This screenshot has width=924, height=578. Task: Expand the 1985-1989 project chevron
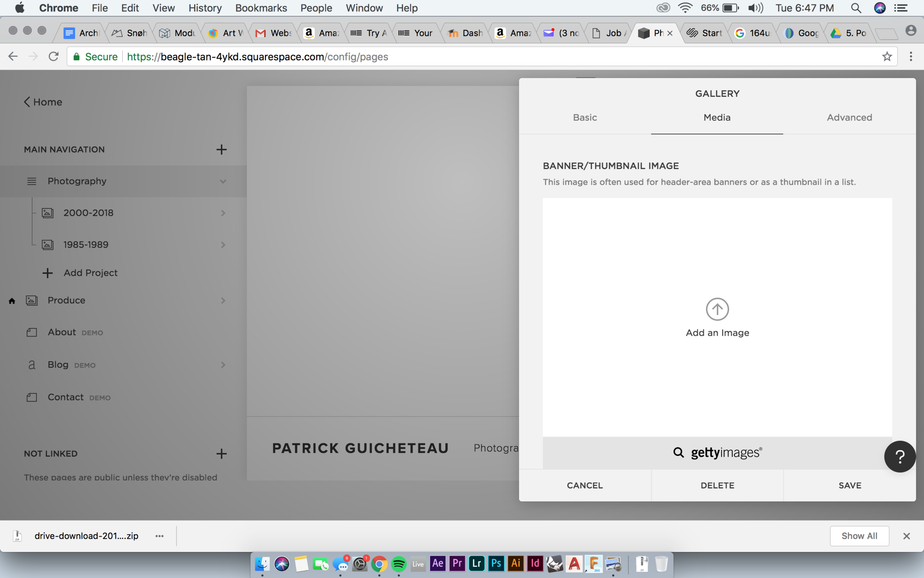tap(223, 245)
